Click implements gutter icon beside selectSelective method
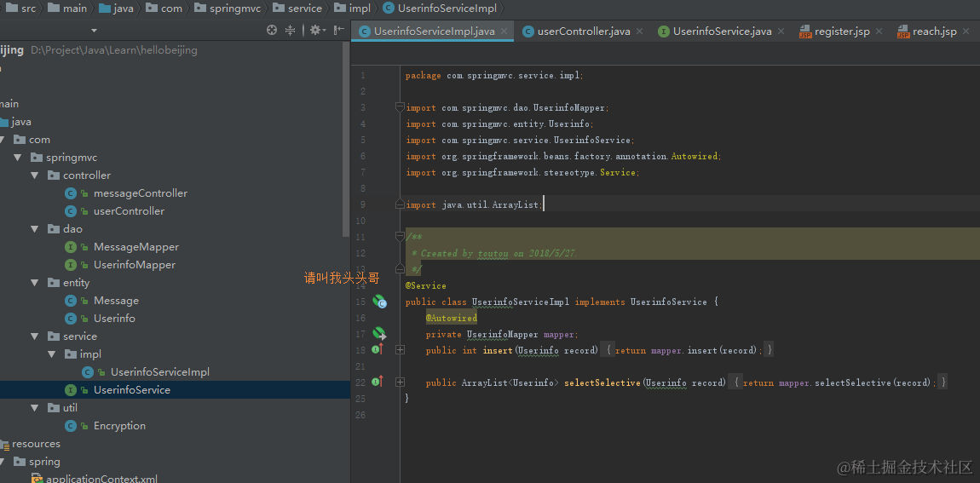The image size is (980, 483). coord(378,382)
